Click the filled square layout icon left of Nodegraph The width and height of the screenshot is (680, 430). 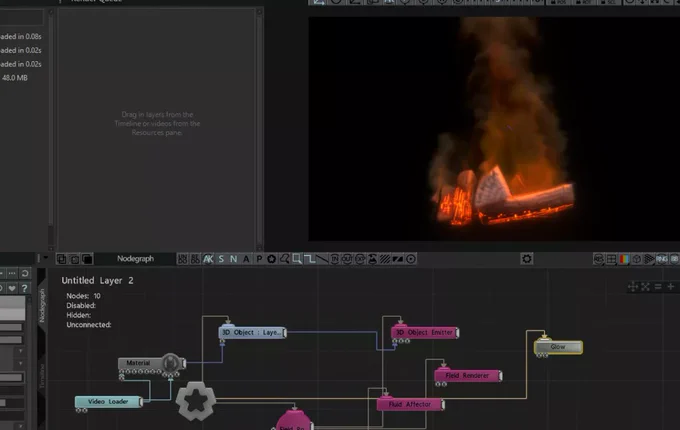click(x=87, y=259)
